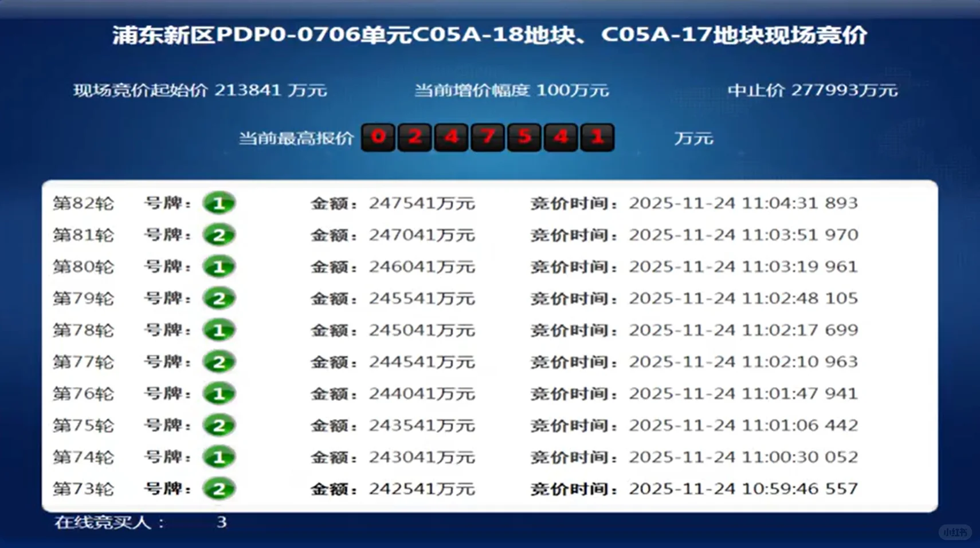Screen dimensions: 980x548
Task: Click the online bidders count 3
Action: point(222,522)
